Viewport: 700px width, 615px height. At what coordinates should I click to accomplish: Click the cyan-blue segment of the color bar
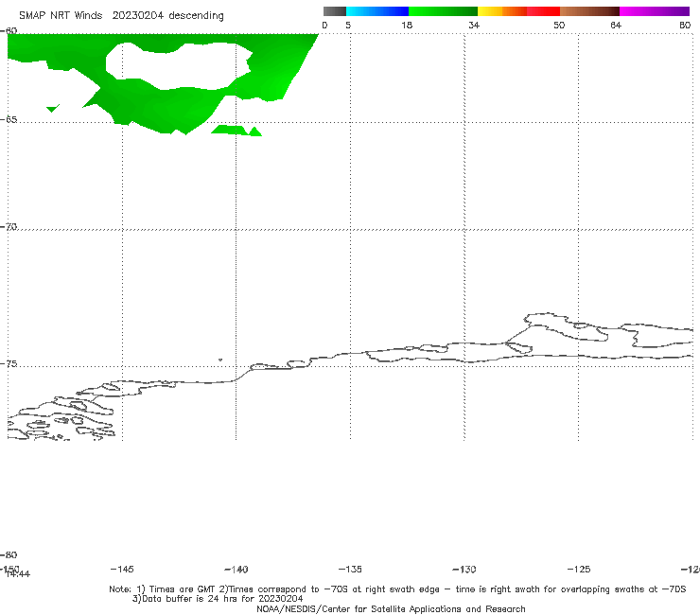point(377,11)
